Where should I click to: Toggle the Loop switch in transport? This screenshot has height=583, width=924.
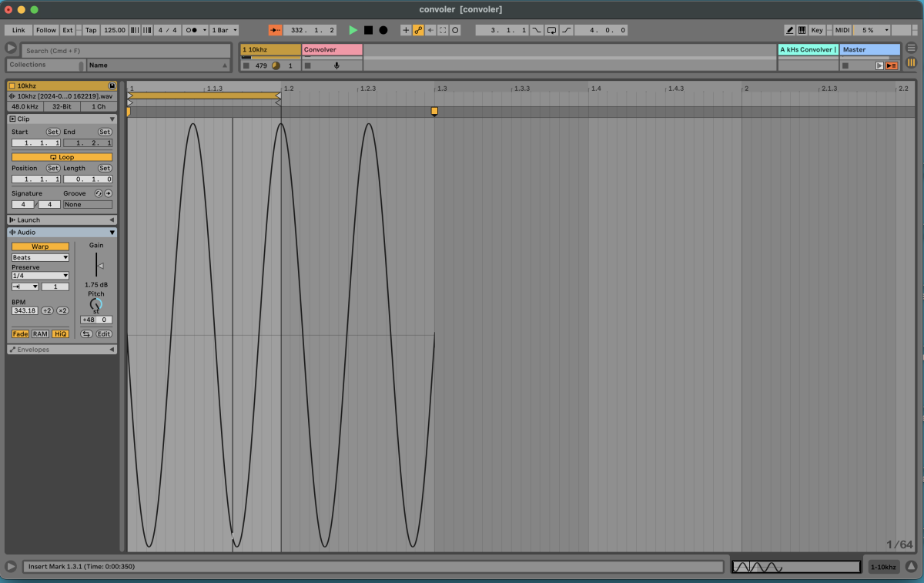(x=551, y=30)
